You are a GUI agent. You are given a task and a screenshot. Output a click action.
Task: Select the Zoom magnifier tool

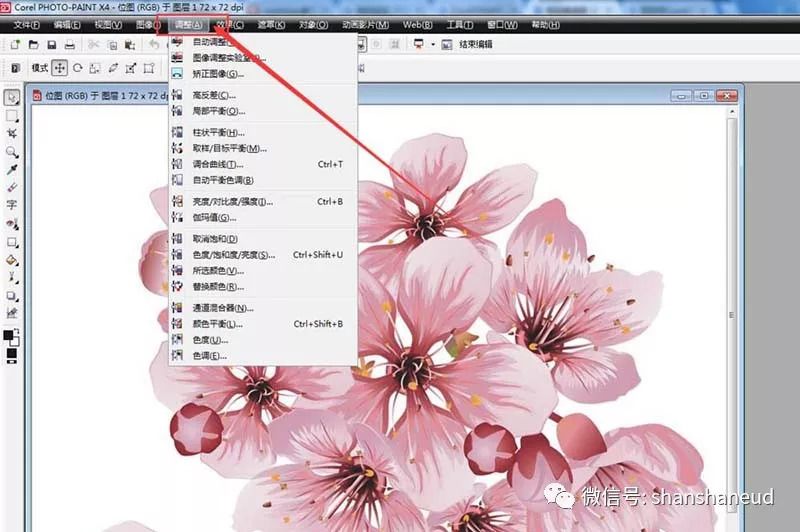tap(12, 152)
